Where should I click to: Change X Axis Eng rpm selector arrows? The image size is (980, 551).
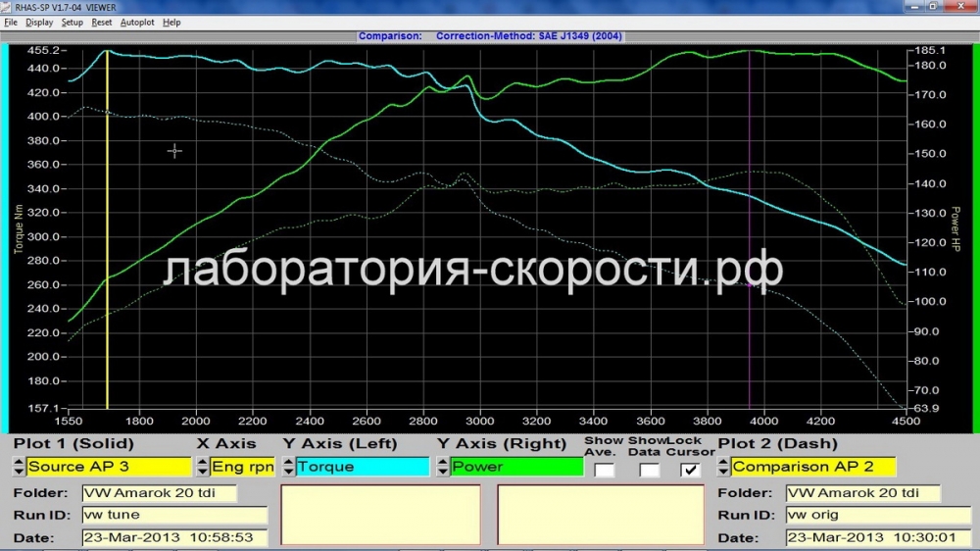203,468
